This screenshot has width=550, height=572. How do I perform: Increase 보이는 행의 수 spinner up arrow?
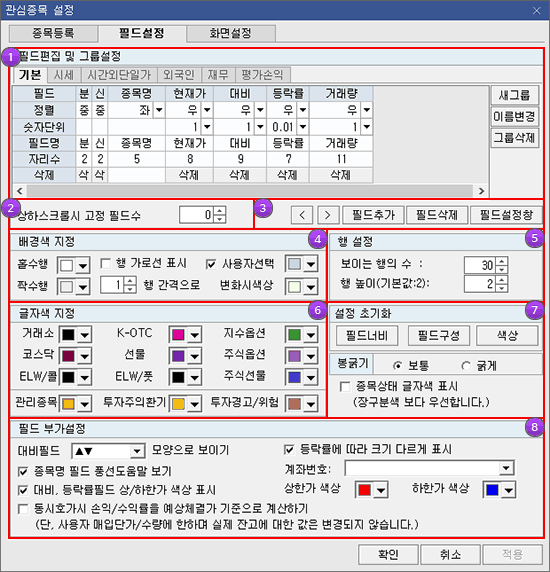[x=502, y=261]
